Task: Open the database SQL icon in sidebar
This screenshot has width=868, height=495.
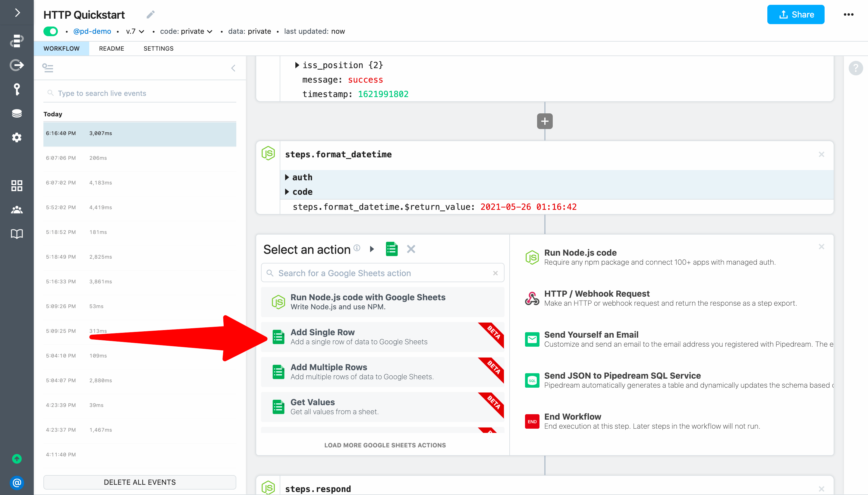Action: coord(17,114)
